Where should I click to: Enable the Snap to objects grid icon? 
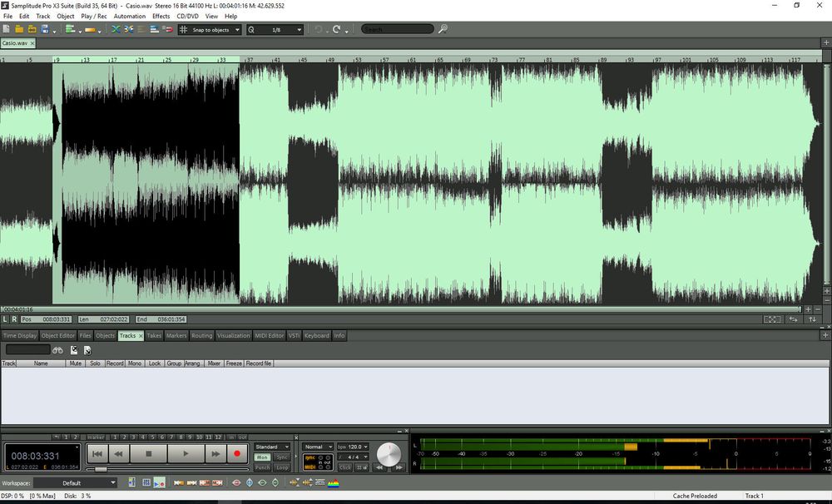[x=184, y=29]
